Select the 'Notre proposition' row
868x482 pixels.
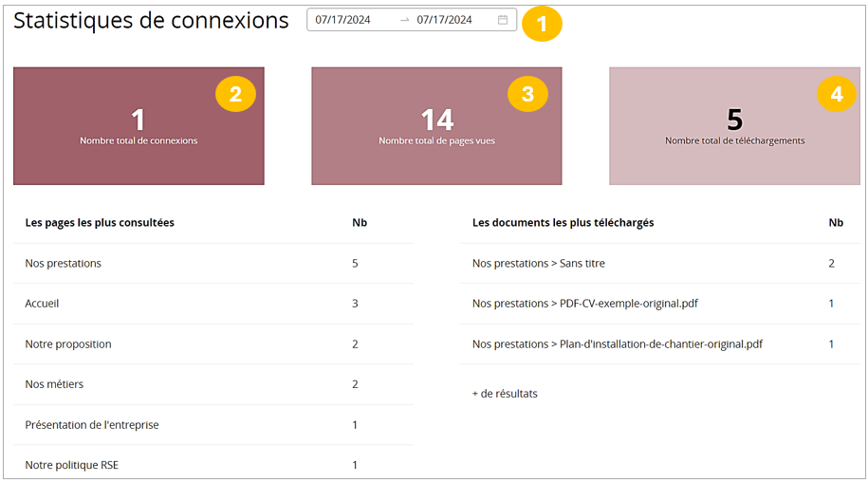point(68,343)
